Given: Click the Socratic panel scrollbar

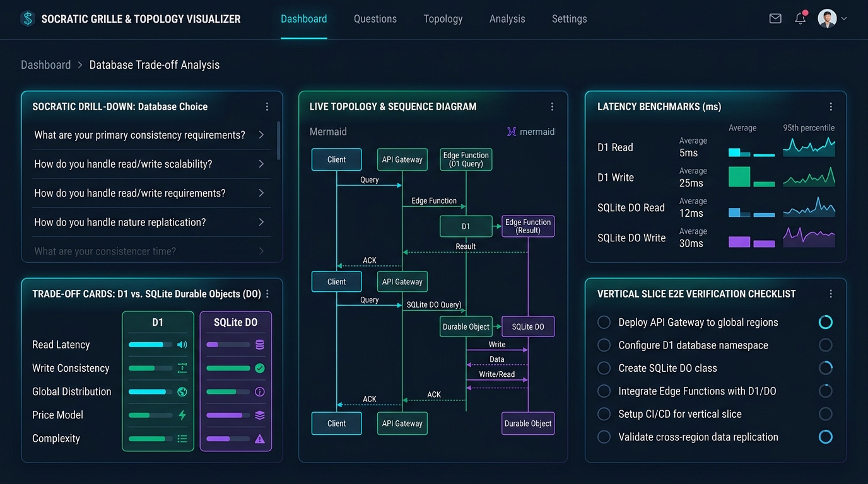Looking at the screenshot, I should pos(279,141).
